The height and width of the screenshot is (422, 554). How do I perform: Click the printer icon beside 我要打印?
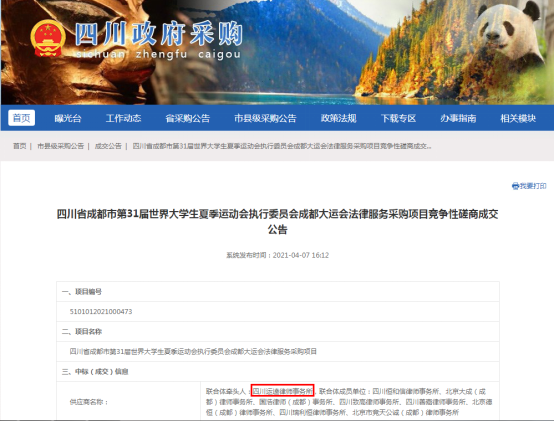(x=515, y=186)
